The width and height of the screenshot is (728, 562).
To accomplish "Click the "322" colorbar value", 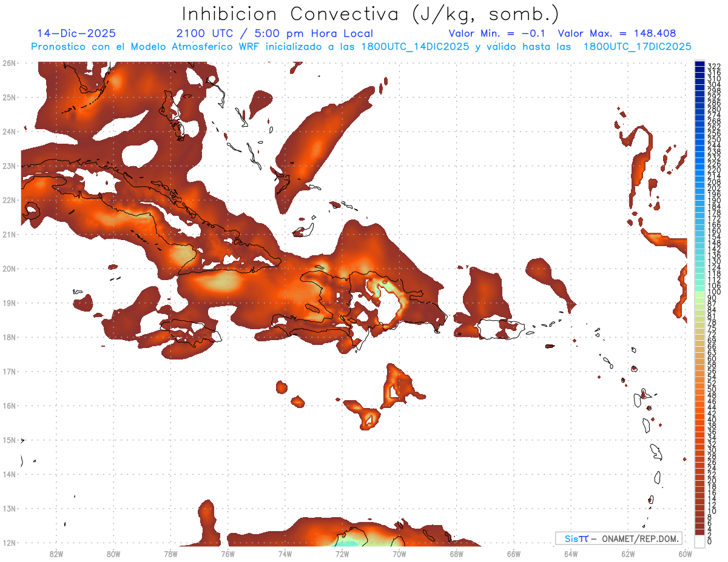I will [713, 65].
